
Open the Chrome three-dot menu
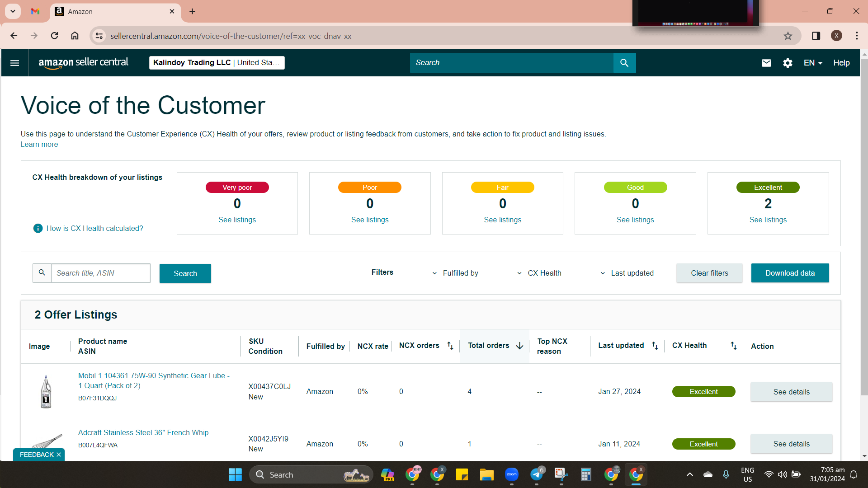pos(857,36)
